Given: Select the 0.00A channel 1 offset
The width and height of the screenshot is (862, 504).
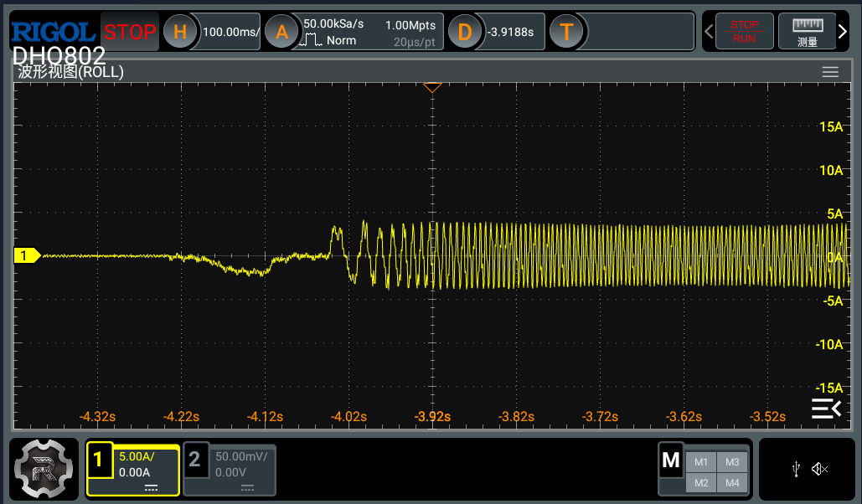Looking at the screenshot, I should pos(135,472).
